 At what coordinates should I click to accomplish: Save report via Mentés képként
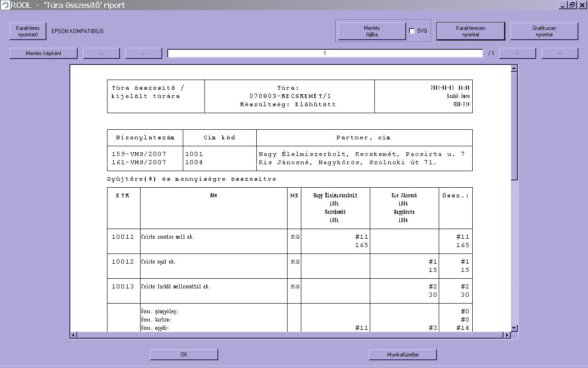pos(44,53)
